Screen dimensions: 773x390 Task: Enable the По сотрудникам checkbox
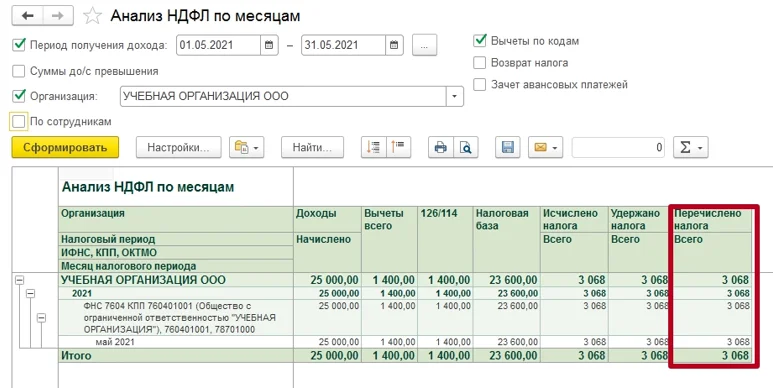click(19, 121)
